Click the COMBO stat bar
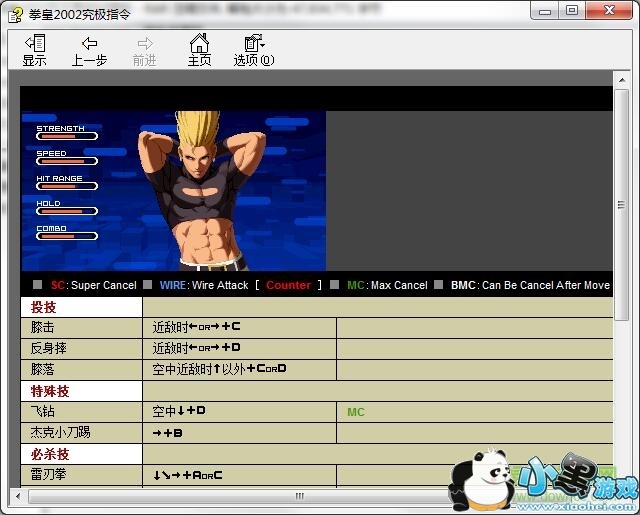Screen dimensions: 640x515 68,237
